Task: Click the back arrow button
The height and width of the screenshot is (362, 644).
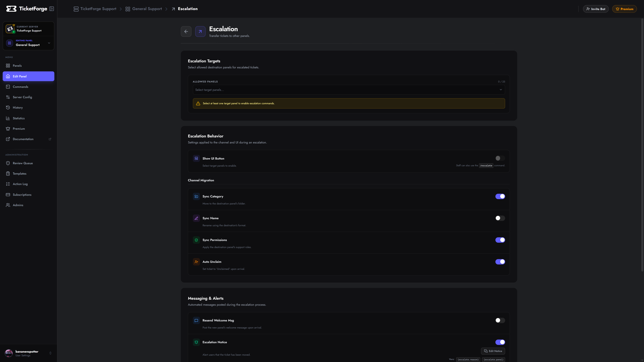Action: 186,32
